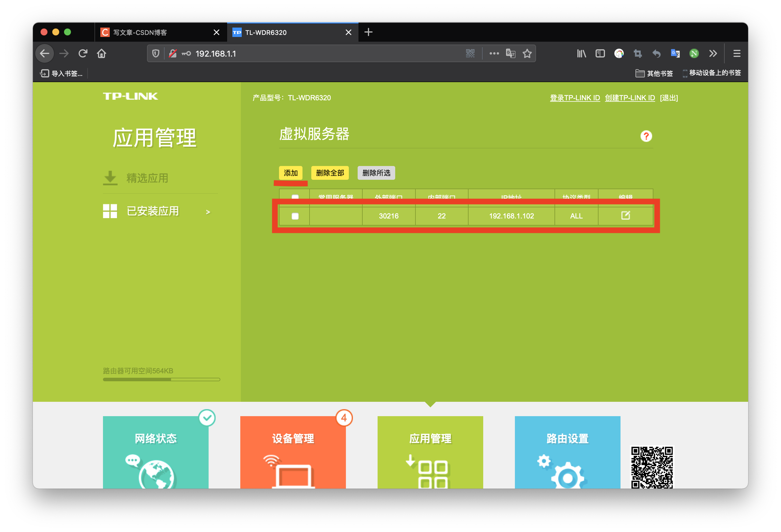Click the 添加 button

point(290,173)
